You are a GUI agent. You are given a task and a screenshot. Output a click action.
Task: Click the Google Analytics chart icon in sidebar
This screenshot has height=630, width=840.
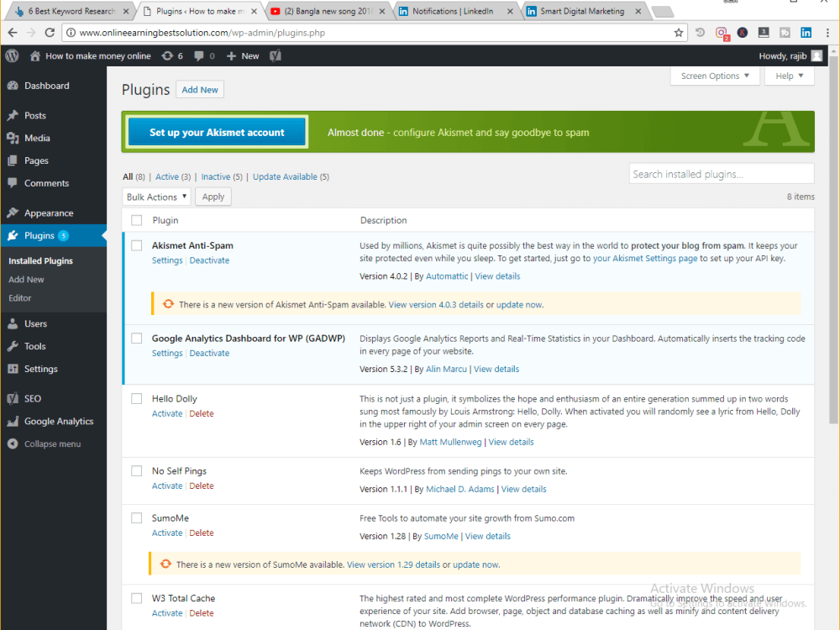tap(13, 421)
